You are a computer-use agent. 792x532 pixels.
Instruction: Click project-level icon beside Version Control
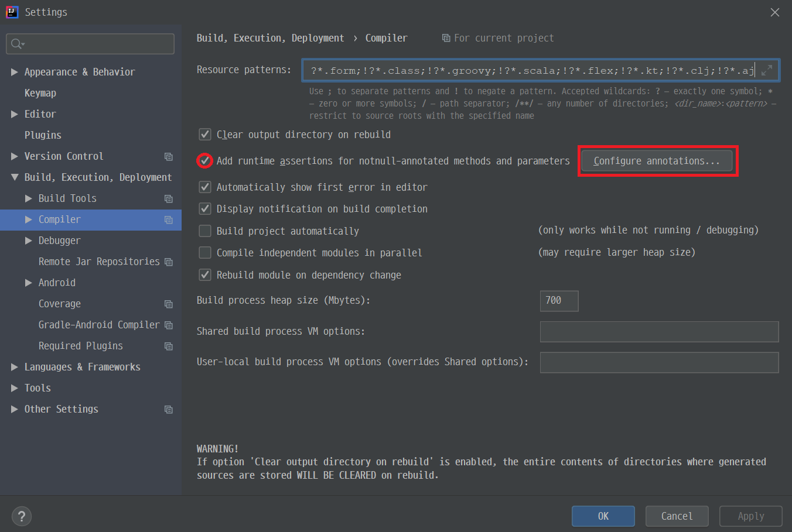(169, 156)
